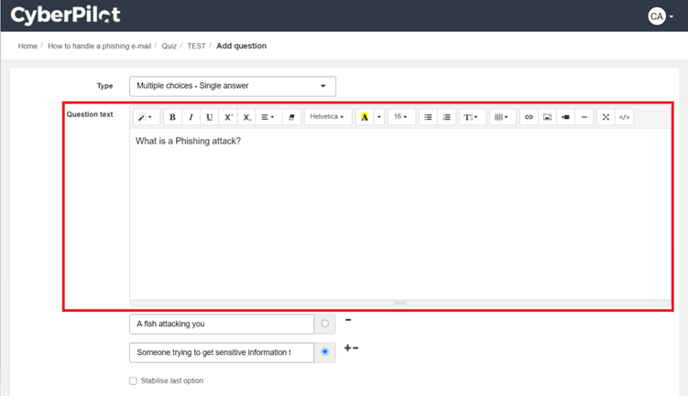Insert a hyperlink via link icon

coord(529,117)
